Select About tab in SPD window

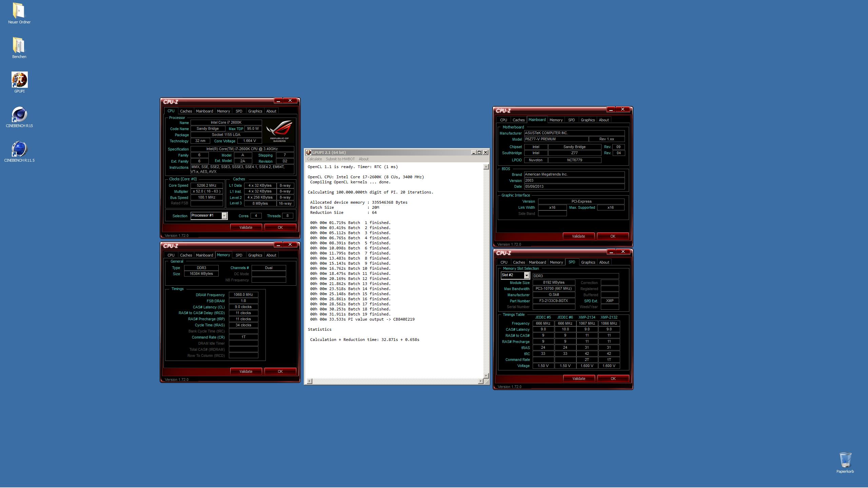point(604,262)
